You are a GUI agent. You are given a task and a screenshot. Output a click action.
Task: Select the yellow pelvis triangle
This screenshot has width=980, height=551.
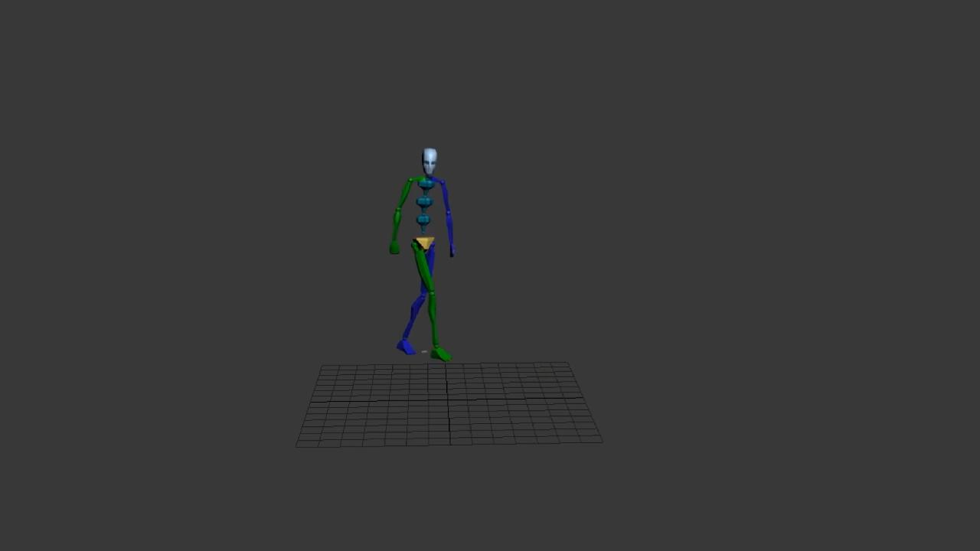424,243
